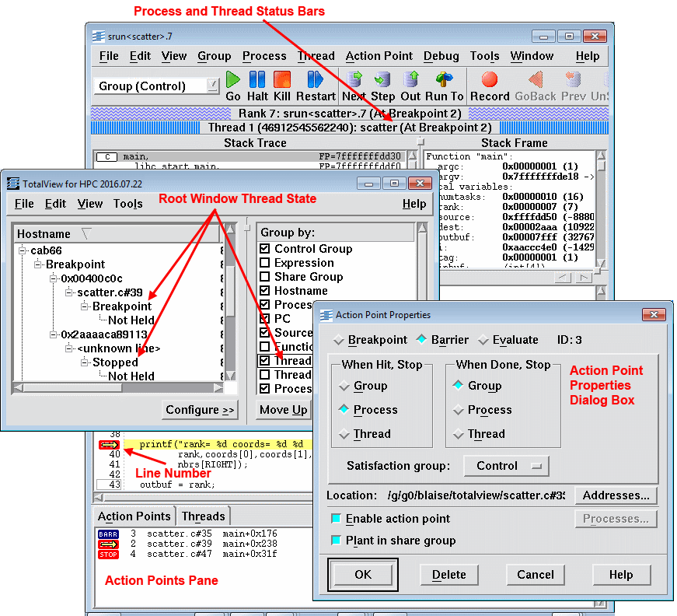Click the red Kill toolbar icon

coord(282,79)
